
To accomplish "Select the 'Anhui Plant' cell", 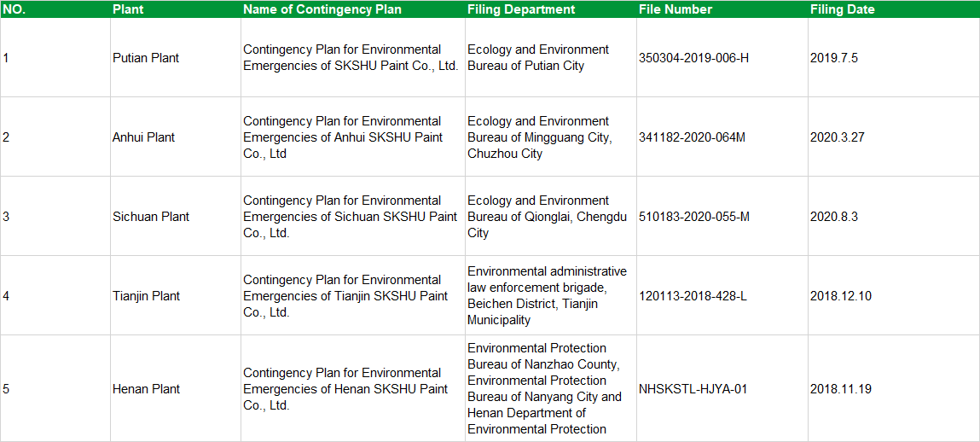I will [143, 137].
